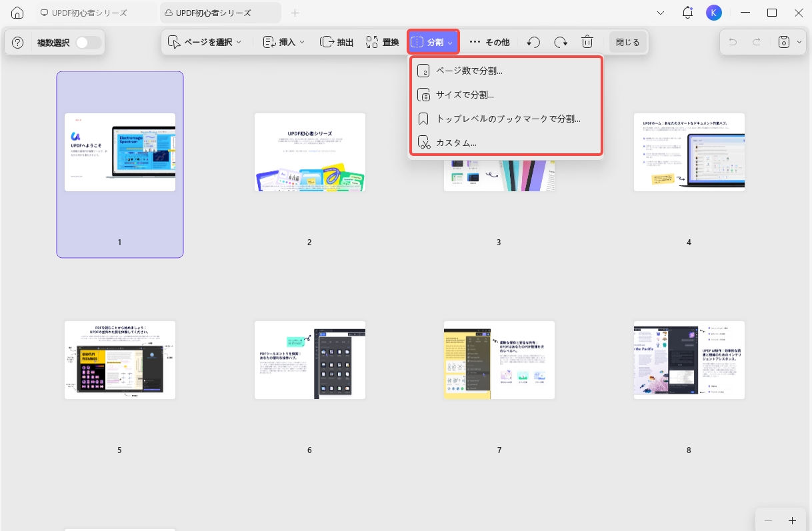This screenshot has width=812, height=531.
Task: Click the redo arrow at the top right
Action: tap(757, 42)
